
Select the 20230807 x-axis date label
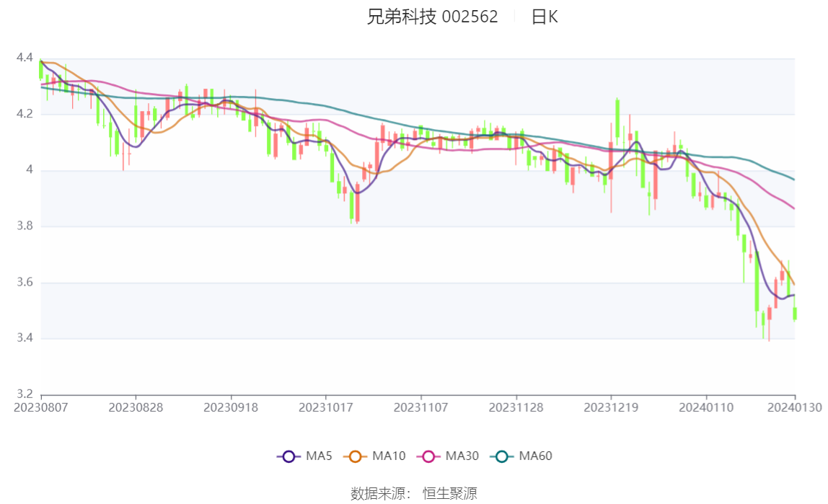click(40, 408)
